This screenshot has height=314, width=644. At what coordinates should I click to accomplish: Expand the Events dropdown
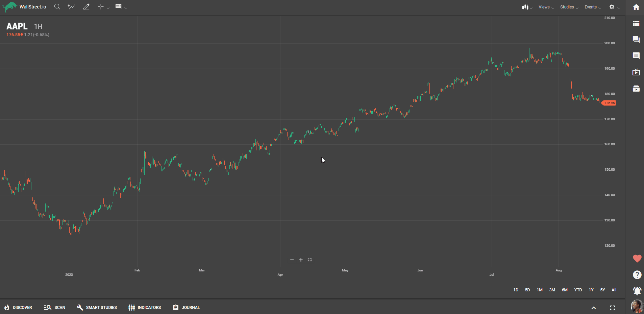click(x=593, y=7)
